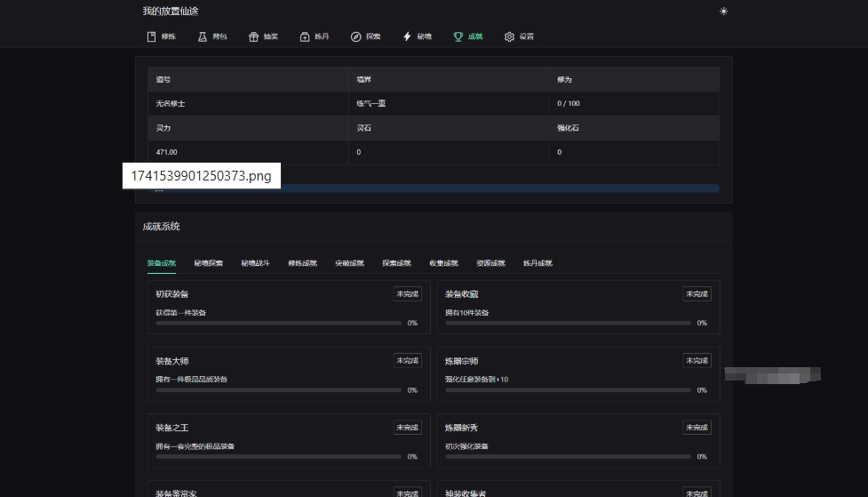Toggle light theme with the sun icon
The height and width of the screenshot is (497, 868).
pos(723,11)
